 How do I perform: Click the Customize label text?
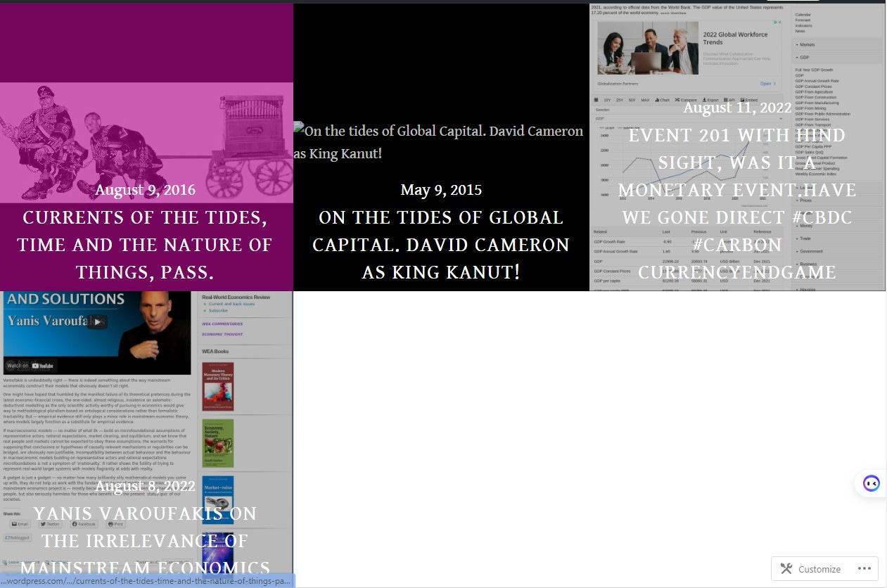tap(819, 570)
